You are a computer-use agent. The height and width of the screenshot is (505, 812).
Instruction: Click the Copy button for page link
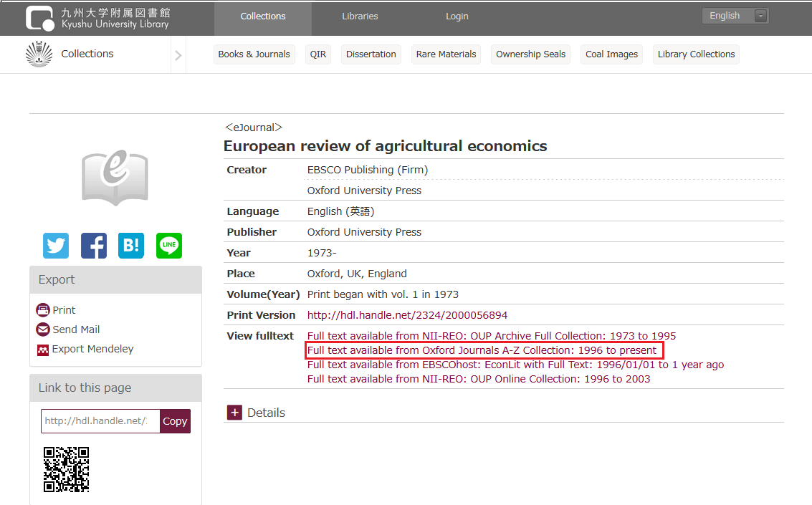(175, 421)
